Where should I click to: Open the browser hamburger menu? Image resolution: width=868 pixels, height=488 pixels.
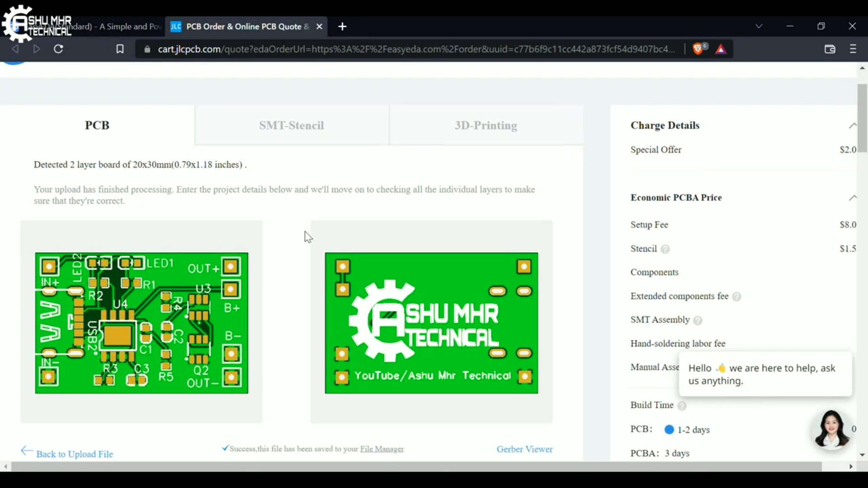853,49
